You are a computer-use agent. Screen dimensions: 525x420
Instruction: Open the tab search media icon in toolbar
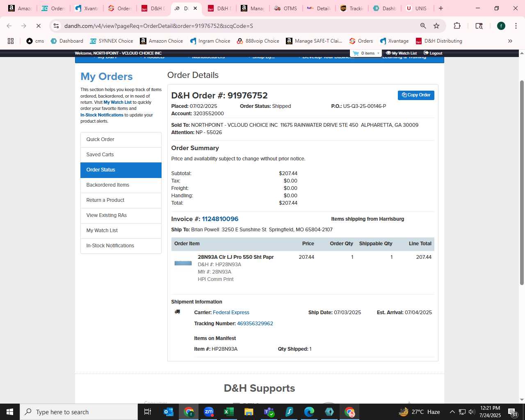(x=479, y=26)
